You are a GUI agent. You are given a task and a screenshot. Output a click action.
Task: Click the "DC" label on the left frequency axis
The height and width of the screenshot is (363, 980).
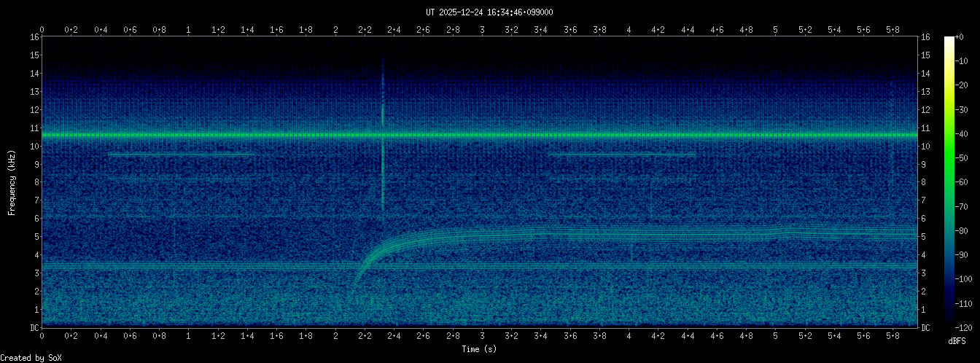[34, 328]
